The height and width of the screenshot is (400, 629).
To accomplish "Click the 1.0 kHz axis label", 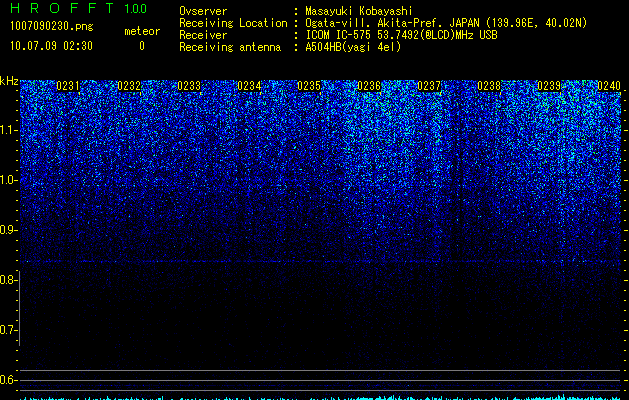I will pyautogui.click(x=9, y=180).
